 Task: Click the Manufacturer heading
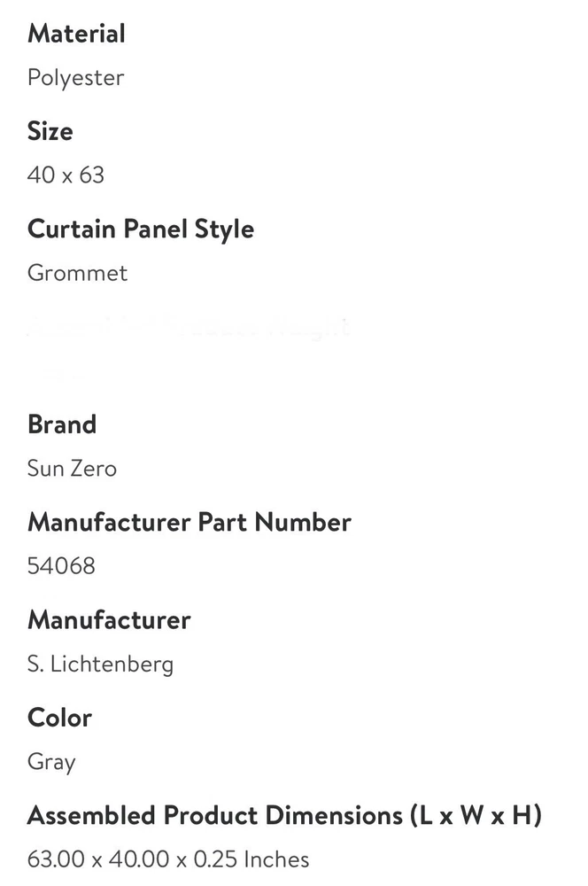109,619
